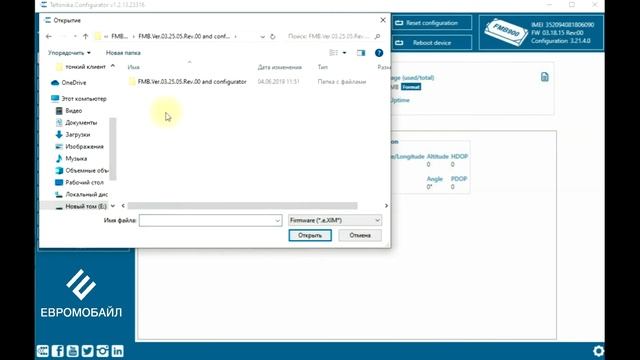Select the Локальный диск drive
The image size is (640, 360).
pos(82,194)
